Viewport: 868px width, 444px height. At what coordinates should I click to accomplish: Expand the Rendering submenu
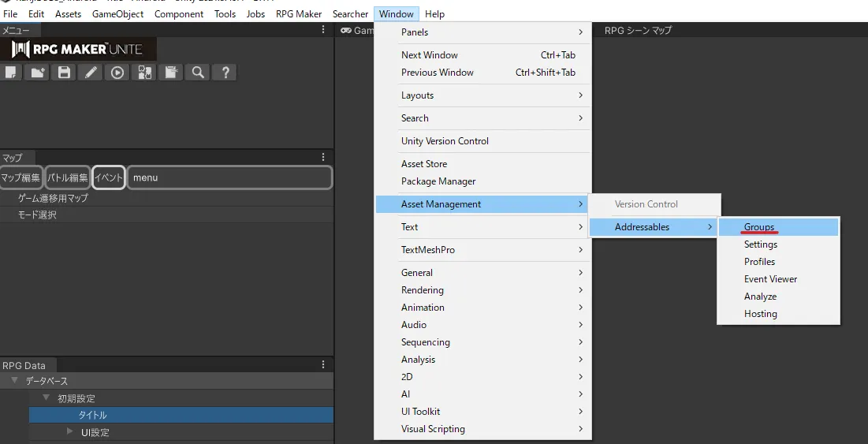(482, 290)
